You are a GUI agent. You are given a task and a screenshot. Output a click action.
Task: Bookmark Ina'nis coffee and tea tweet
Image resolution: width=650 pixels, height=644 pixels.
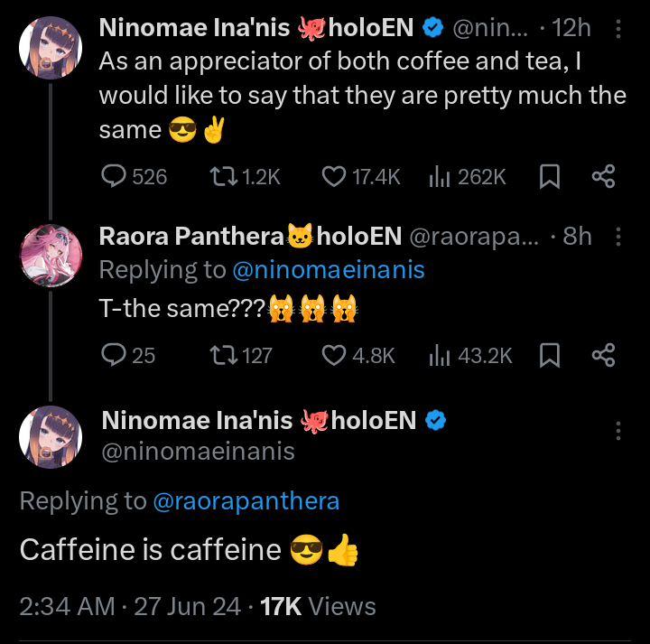pos(549,177)
